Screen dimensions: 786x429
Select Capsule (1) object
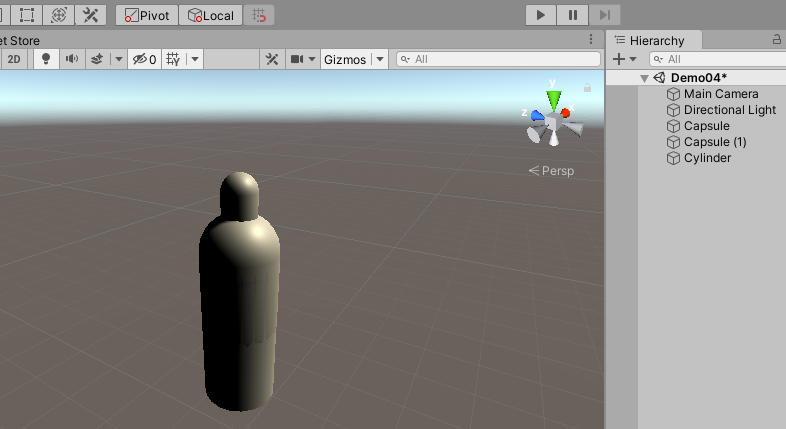point(715,142)
